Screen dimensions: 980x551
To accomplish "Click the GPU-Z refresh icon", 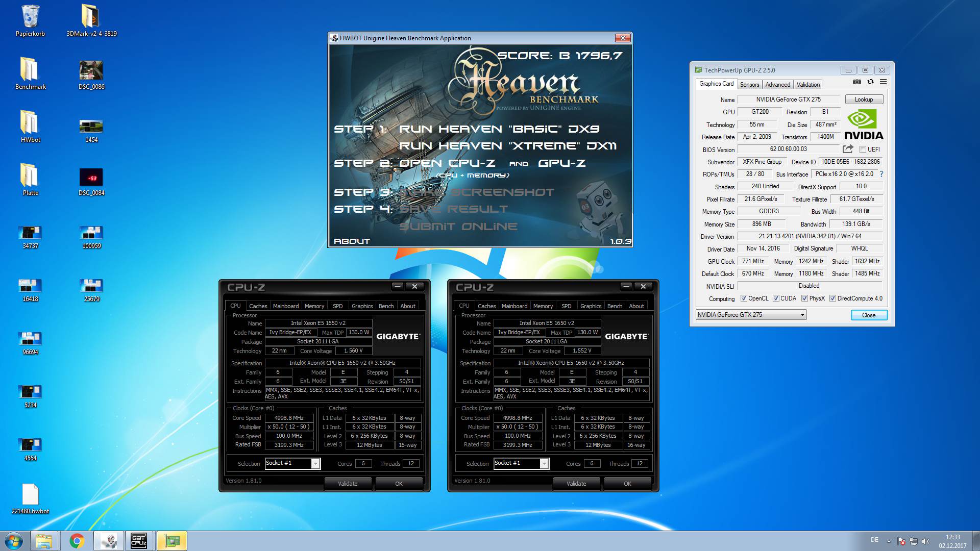I will coord(870,82).
